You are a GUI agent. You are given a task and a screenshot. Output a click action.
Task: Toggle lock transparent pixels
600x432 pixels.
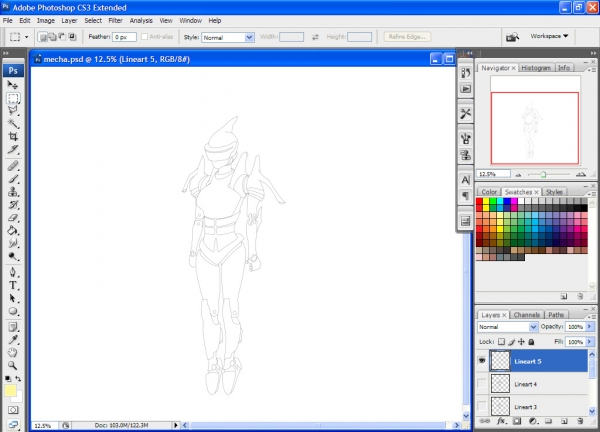[x=501, y=342]
